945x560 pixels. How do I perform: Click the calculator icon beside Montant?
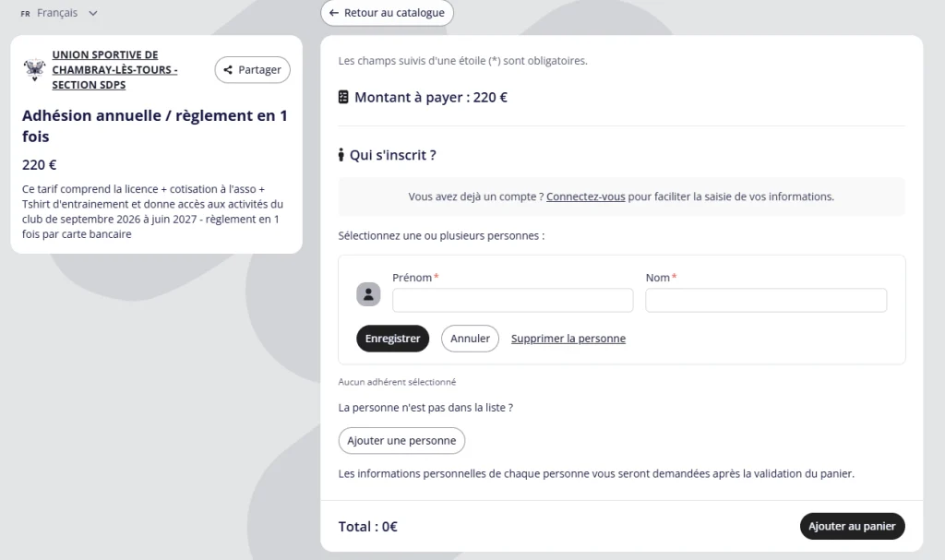pyautogui.click(x=343, y=97)
